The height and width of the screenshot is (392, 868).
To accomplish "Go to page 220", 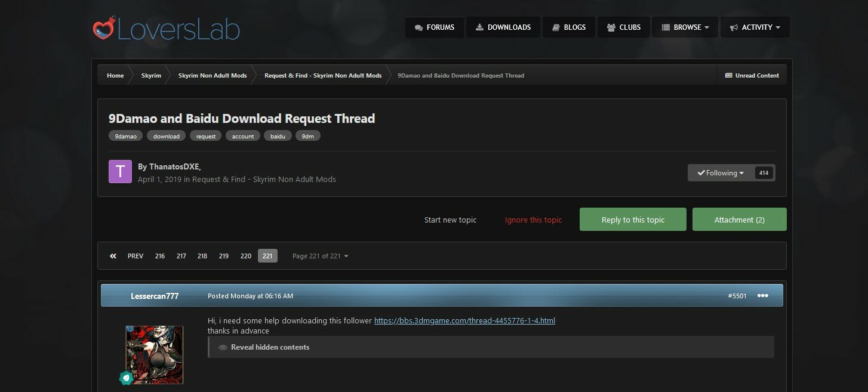I will click(246, 256).
